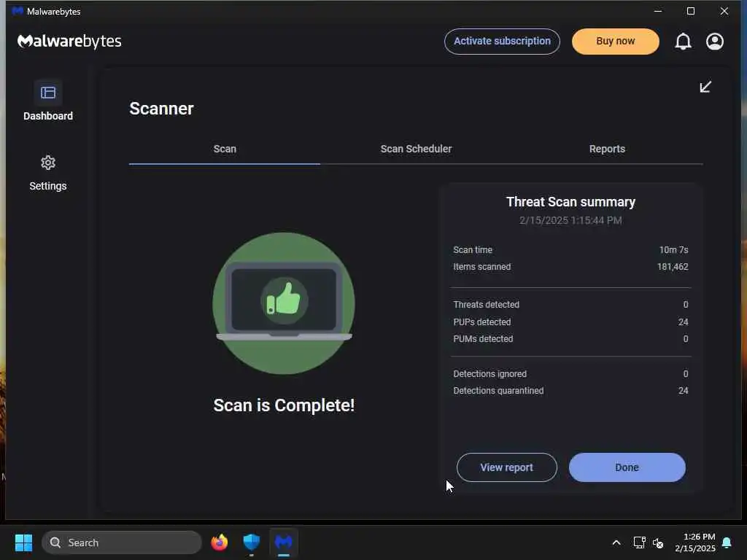This screenshot has height=560, width=747.
Task: Open View report button
Action: coord(507,467)
